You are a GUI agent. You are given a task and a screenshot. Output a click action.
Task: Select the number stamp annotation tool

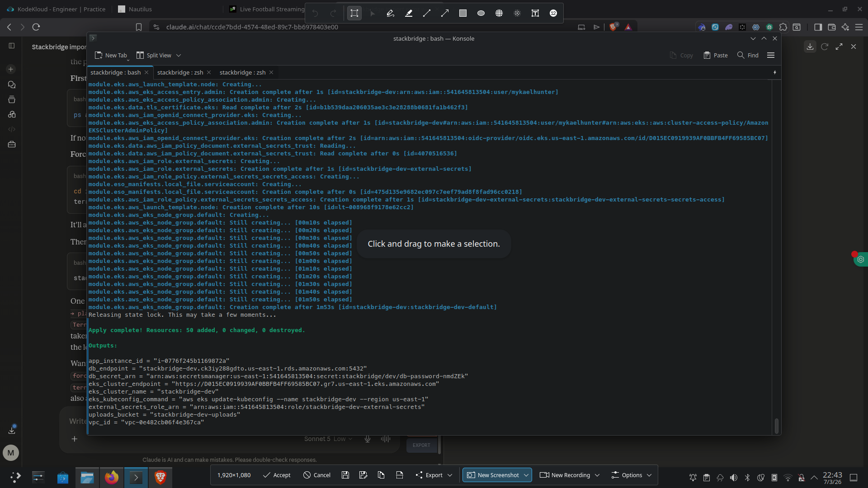[x=553, y=13]
